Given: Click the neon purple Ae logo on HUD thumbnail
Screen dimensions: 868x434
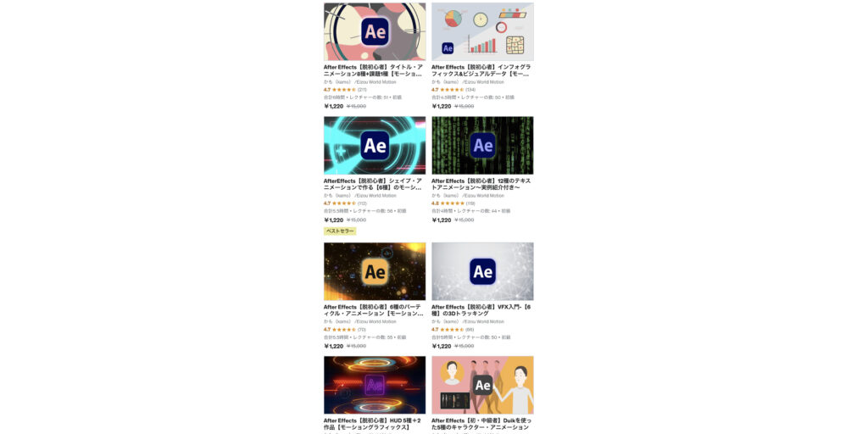Looking at the screenshot, I should coord(375,384).
